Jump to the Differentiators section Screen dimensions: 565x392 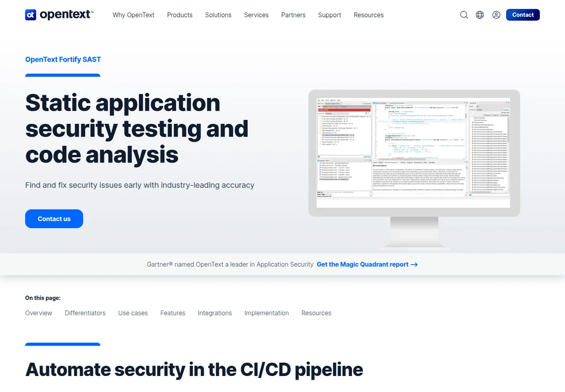[85, 313]
